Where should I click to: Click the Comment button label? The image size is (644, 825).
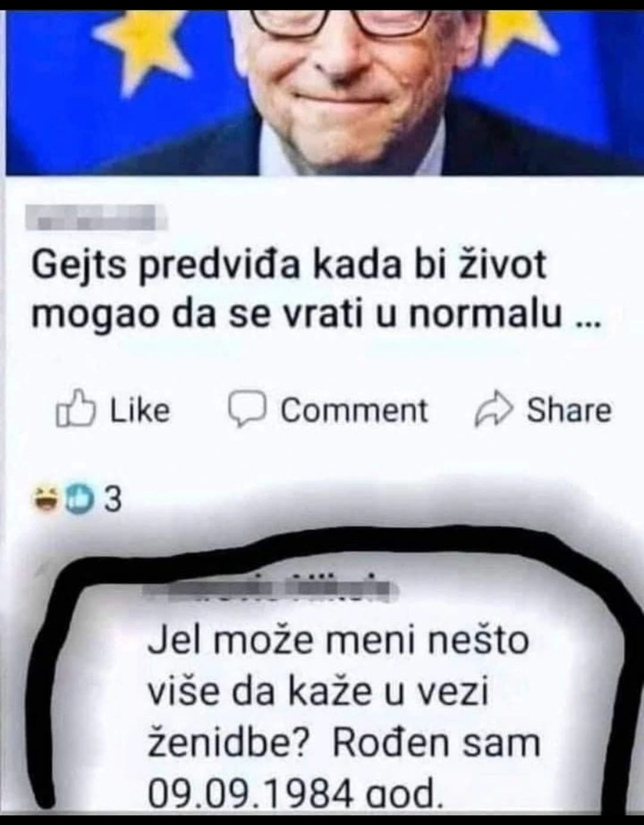point(355,410)
